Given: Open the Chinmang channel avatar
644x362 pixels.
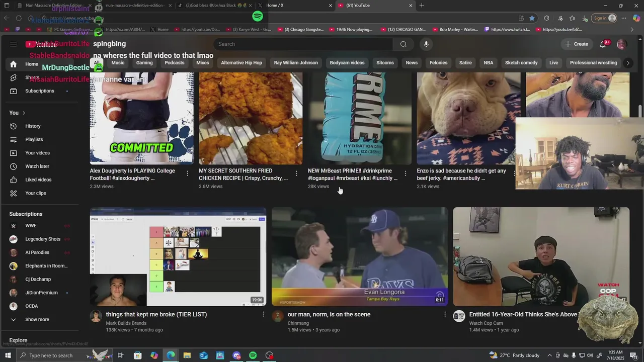Looking at the screenshot, I should (278, 316).
